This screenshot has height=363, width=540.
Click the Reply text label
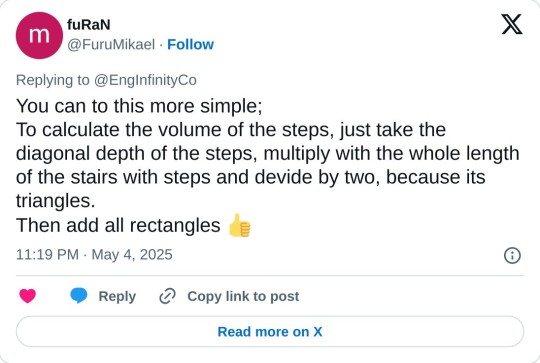click(x=117, y=296)
